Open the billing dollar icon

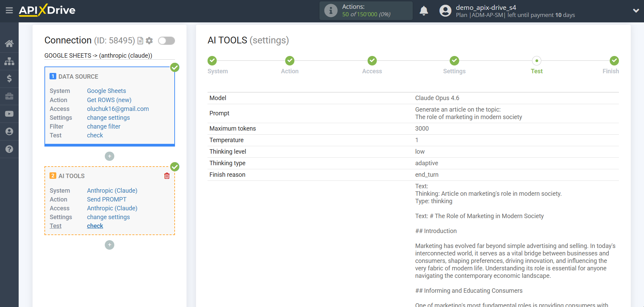click(x=9, y=79)
